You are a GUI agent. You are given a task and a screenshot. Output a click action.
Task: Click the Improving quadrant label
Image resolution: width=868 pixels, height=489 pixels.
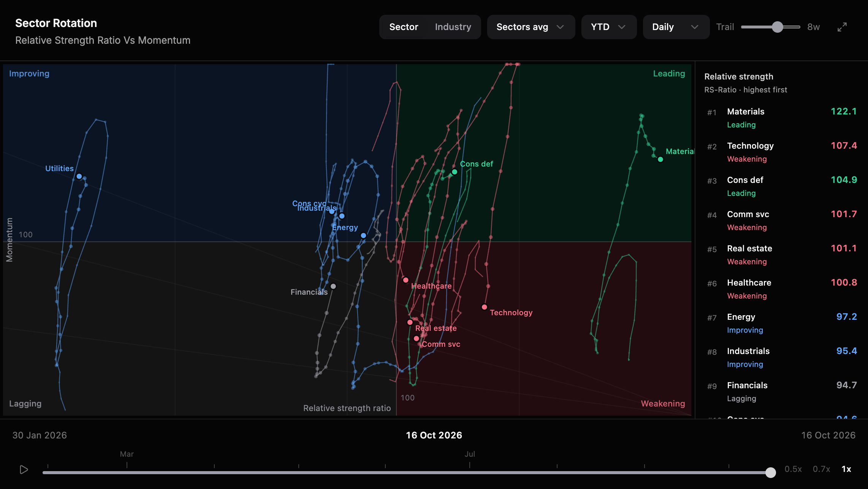[29, 74]
